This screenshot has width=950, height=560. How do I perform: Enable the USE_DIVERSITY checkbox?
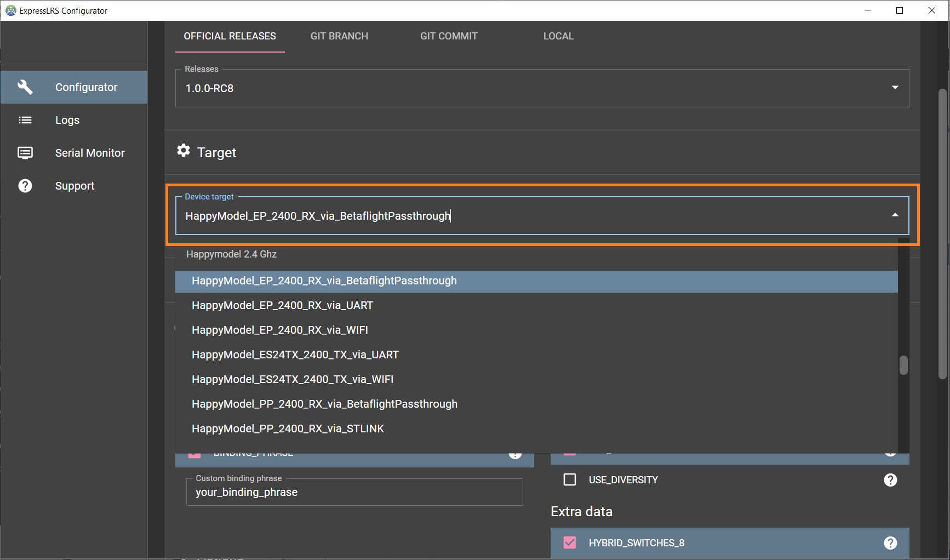click(570, 480)
